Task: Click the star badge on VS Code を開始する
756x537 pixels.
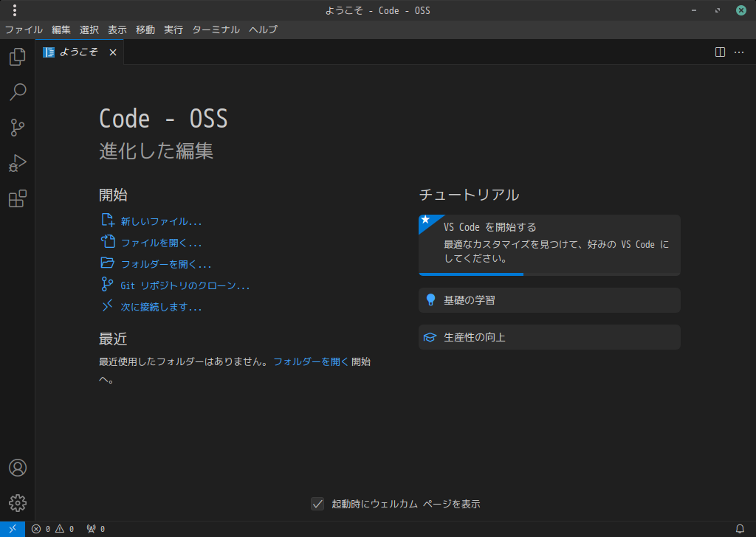Action: pos(425,220)
